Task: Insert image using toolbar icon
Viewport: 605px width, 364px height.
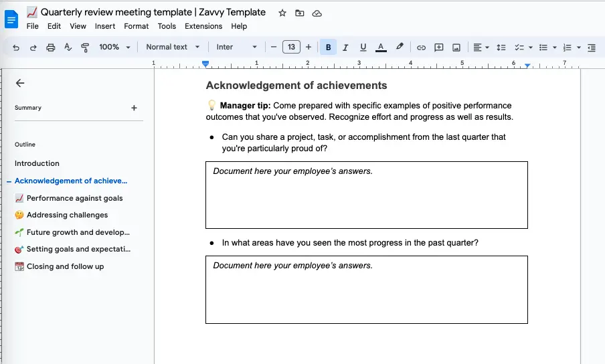Action: point(456,48)
